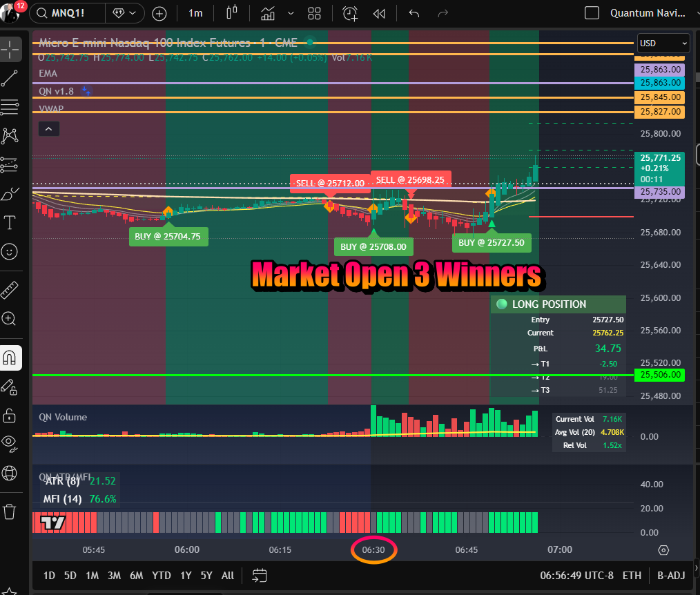Screen dimensions: 700x595
Task: Switch to the 1D timeframe
Action: coord(48,575)
